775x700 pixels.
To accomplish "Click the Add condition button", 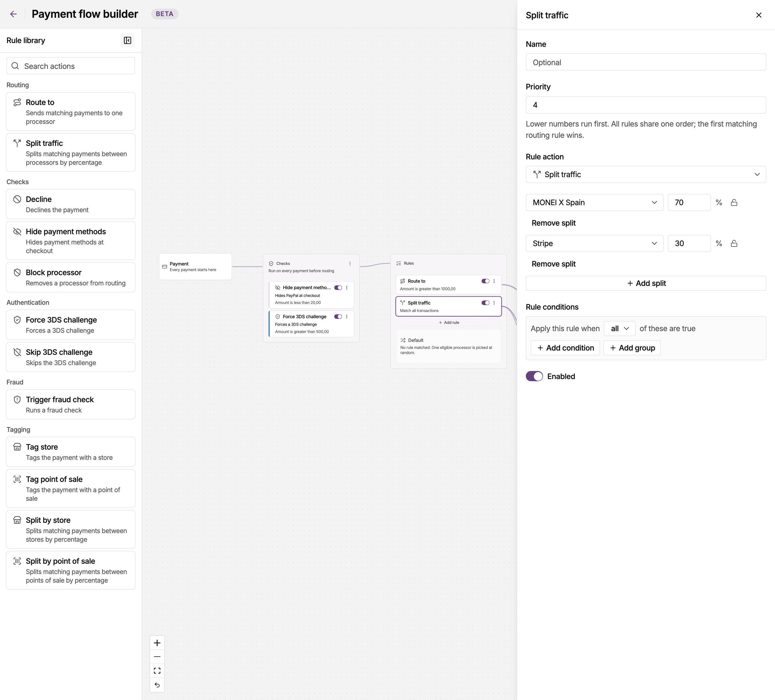I will (565, 348).
